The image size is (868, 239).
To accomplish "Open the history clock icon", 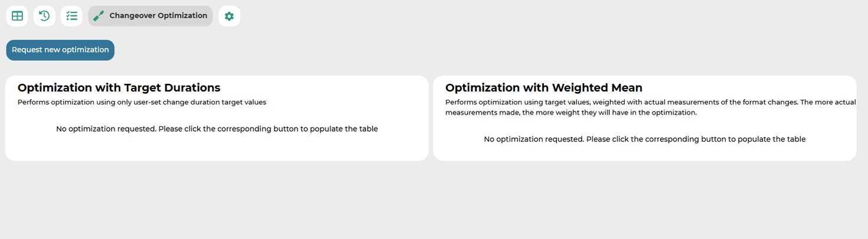I will tap(44, 16).
